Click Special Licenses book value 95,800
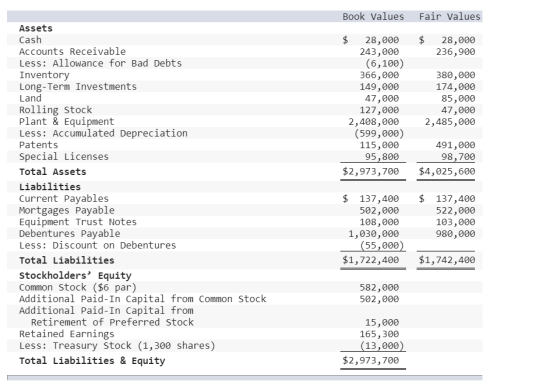Viewport: 560px width, 385px height. [382, 157]
